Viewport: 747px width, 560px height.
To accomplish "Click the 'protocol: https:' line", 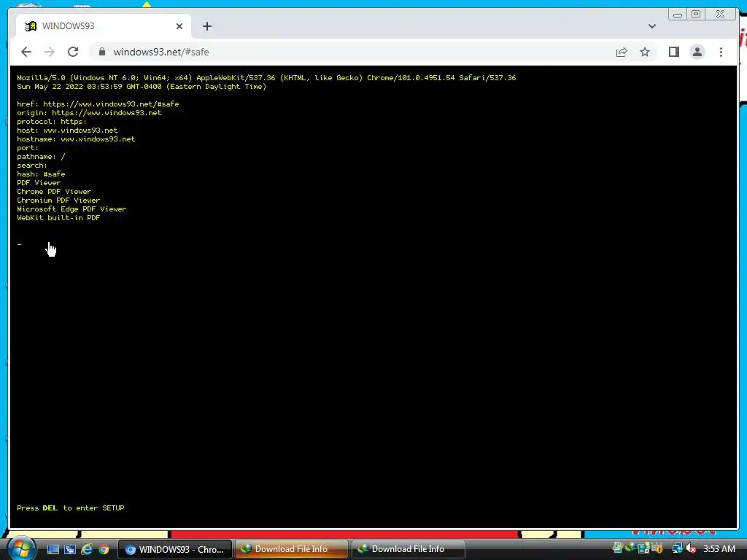I will [52, 122].
